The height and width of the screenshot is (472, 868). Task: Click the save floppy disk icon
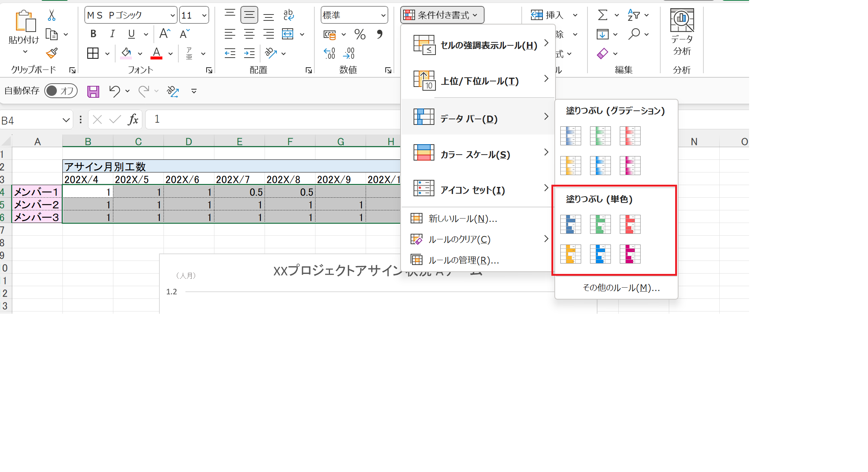(x=93, y=91)
